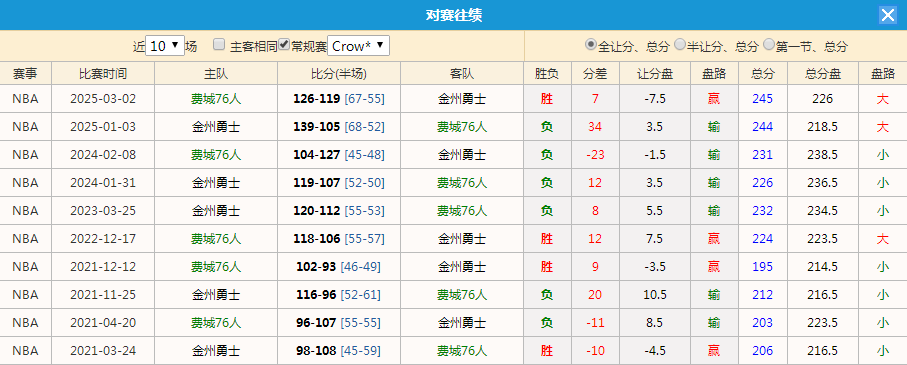Open away team 费城76人 on 2025-01-03 row
The width and height of the screenshot is (907, 365).
[x=462, y=127]
